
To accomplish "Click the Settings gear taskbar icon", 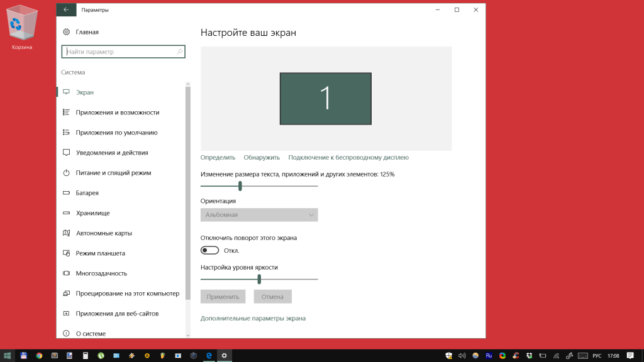I will [225, 356].
